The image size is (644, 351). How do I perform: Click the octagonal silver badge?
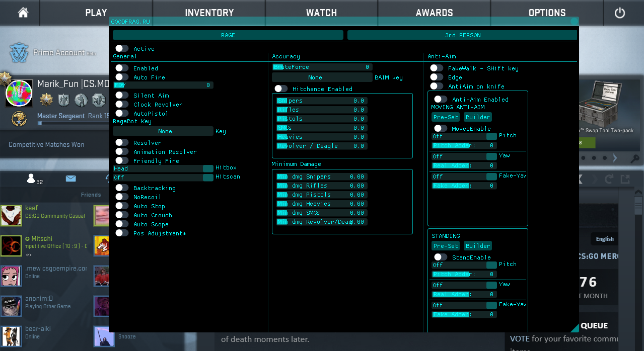click(x=99, y=100)
